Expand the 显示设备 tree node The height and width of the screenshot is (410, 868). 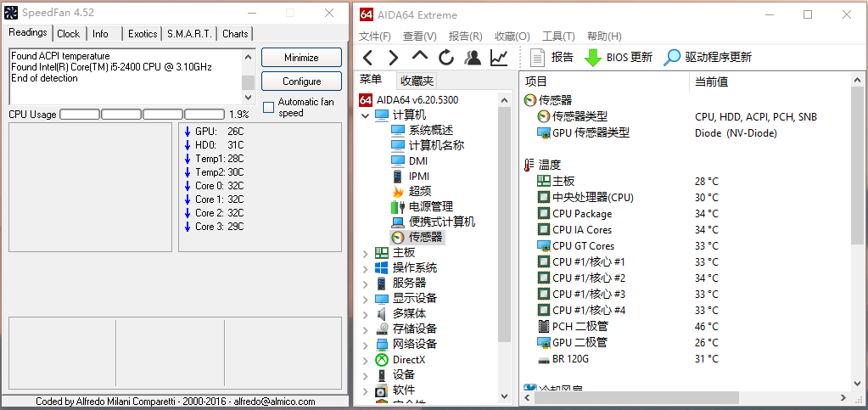pyautogui.click(x=365, y=299)
